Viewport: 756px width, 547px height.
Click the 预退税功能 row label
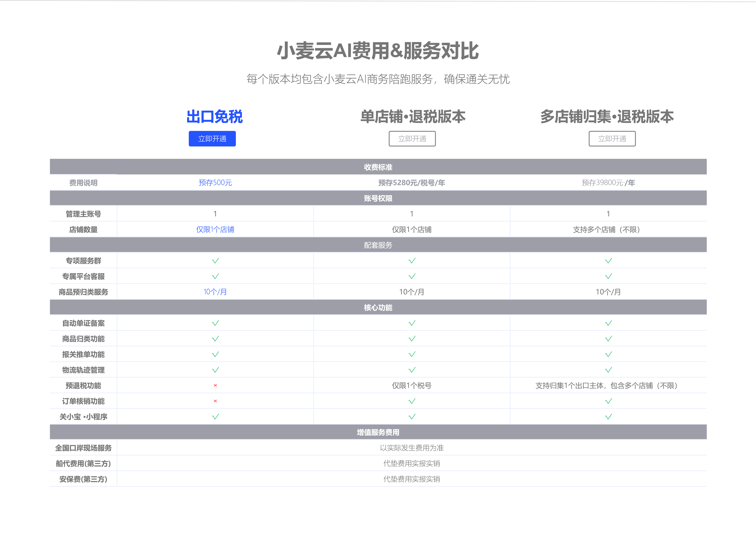pos(83,385)
